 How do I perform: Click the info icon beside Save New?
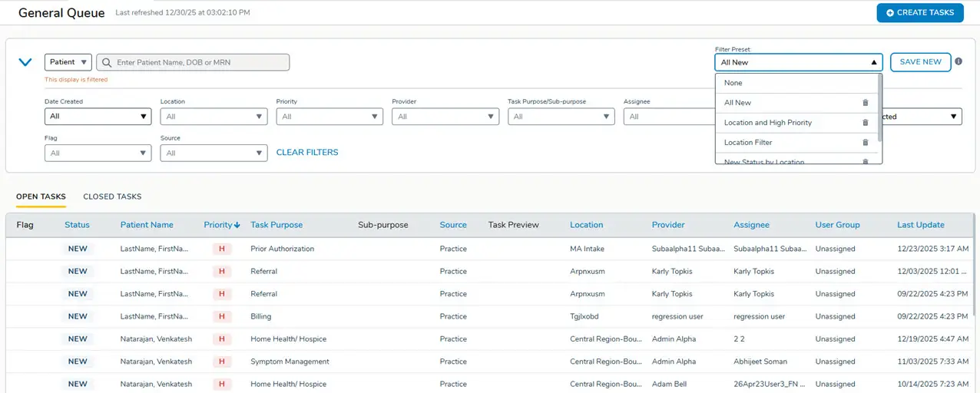958,61
